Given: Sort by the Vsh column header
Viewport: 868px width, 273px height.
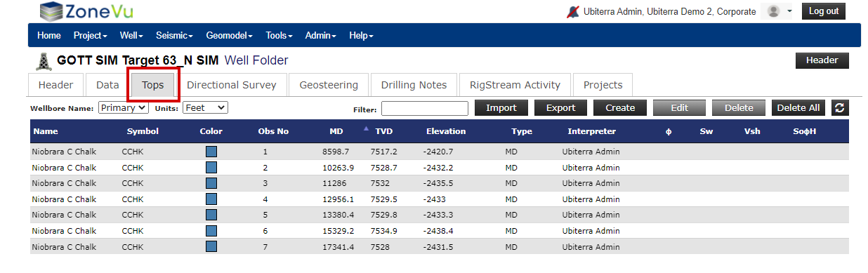Looking at the screenshot, I should pos(752,131).
